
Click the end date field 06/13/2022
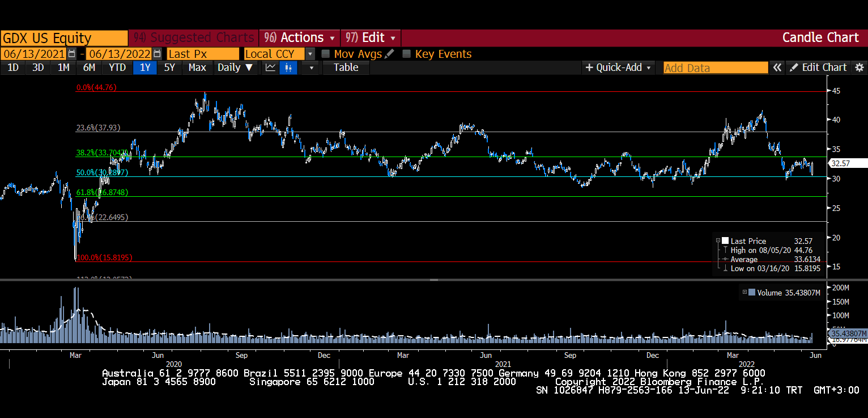pos(120,54)
